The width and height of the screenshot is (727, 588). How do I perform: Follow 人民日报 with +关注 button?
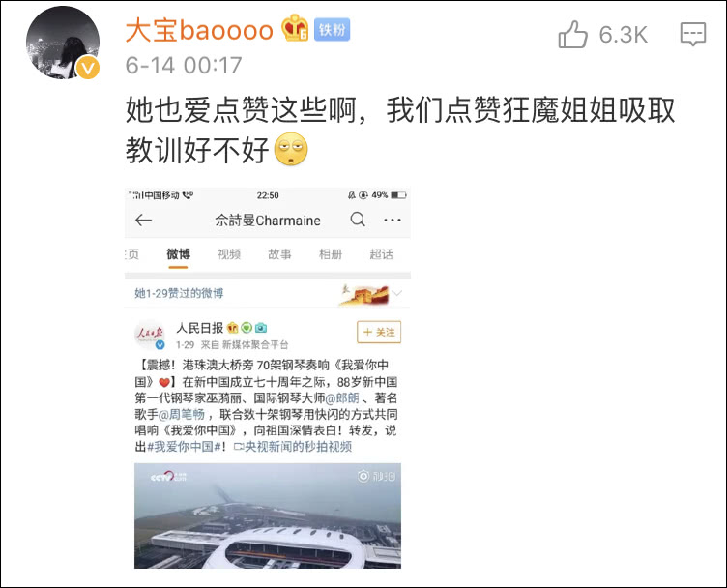379,332
